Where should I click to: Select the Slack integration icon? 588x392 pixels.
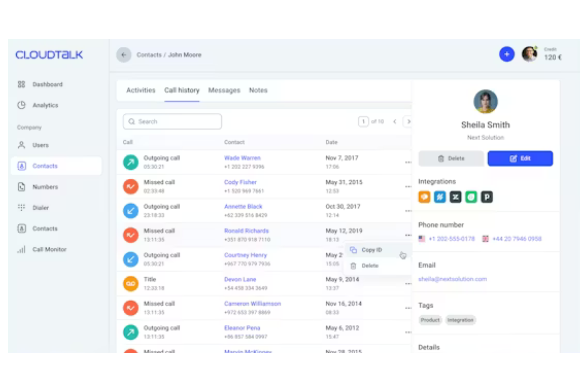coord(440,197)
